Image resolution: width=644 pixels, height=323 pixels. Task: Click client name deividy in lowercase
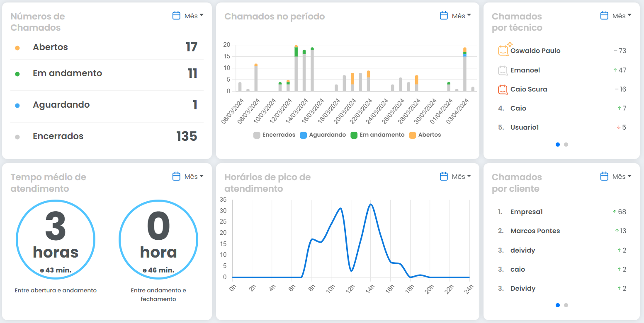coord(523,251)
